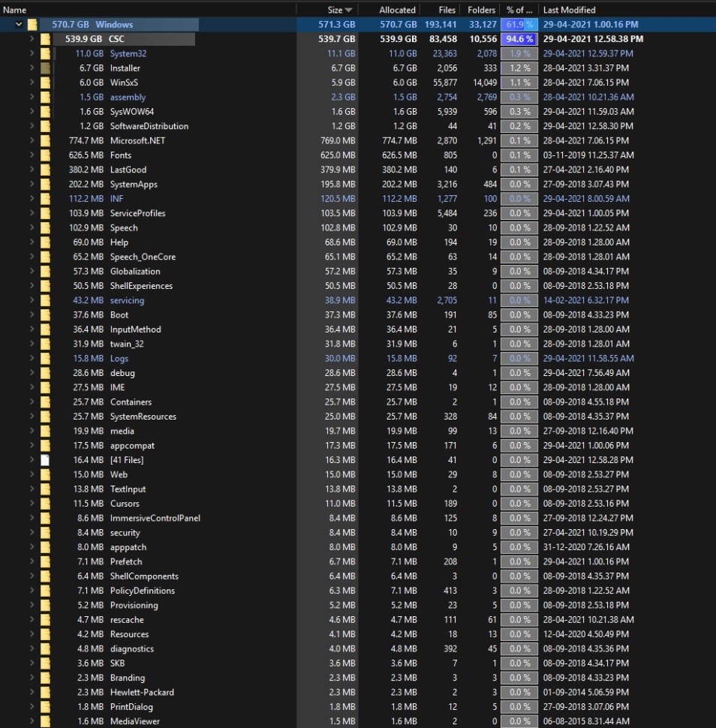Select the InputMethod folder row

(358, 329)
